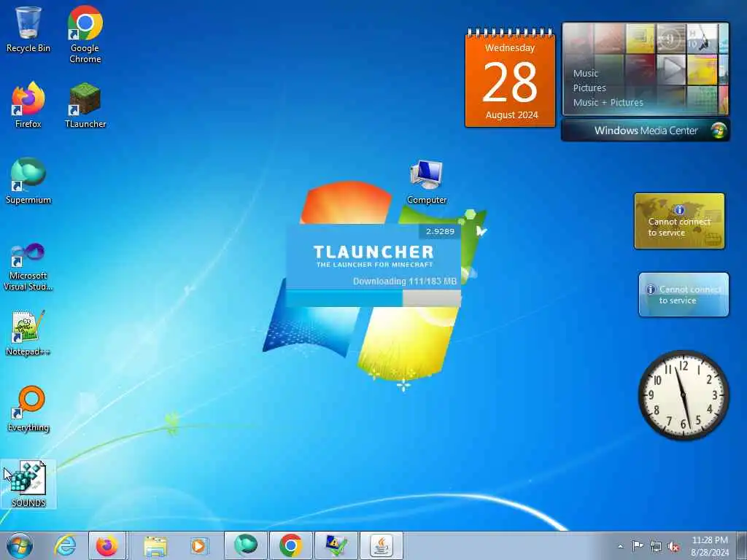Viewport: 747px width, 560px height.
Task: Switch to Firefox in the taskbar
Action: coord(107,545)
